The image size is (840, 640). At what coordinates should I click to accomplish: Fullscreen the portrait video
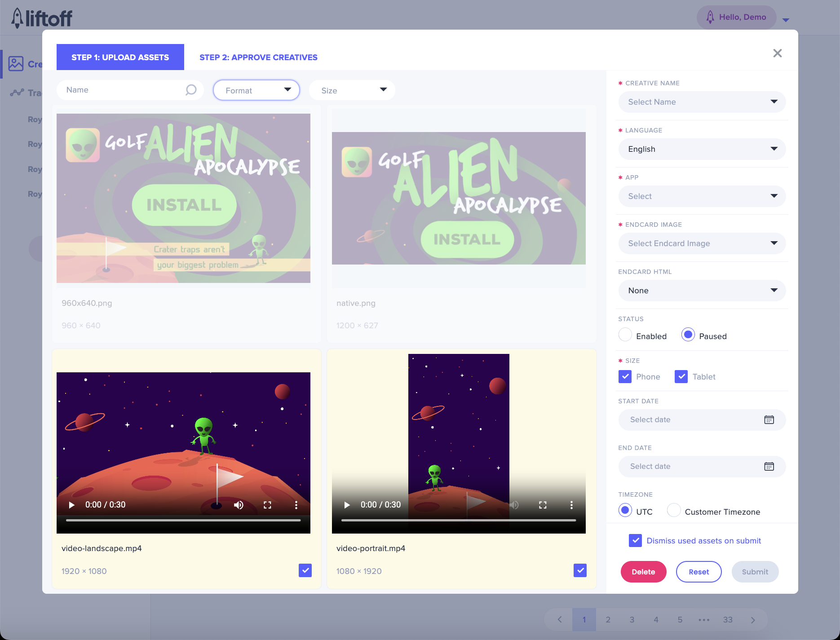pyautogui.click(x=543, y=505)
